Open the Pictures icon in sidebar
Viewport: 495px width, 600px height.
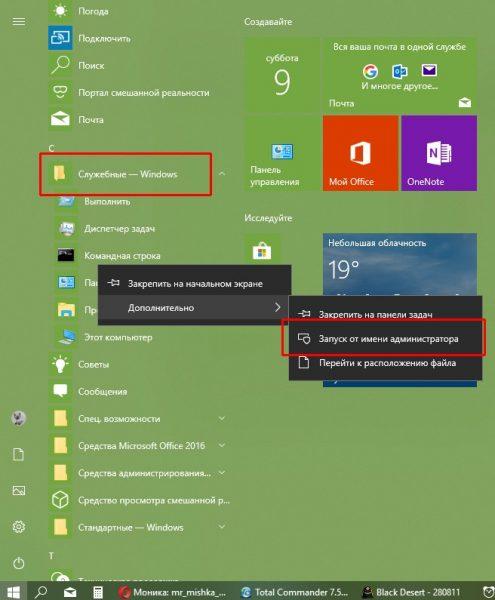point(19,490)
